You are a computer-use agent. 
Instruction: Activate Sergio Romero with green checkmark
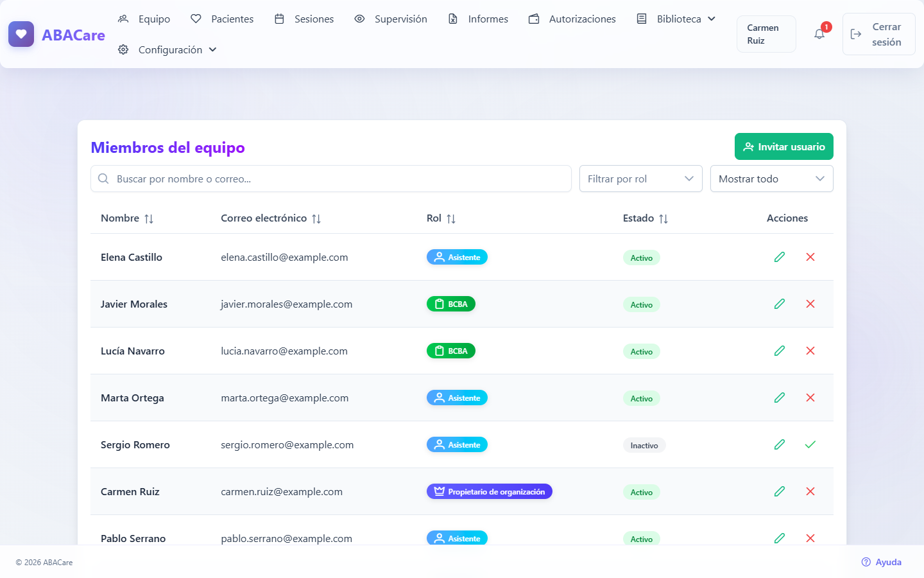[810, 444]
